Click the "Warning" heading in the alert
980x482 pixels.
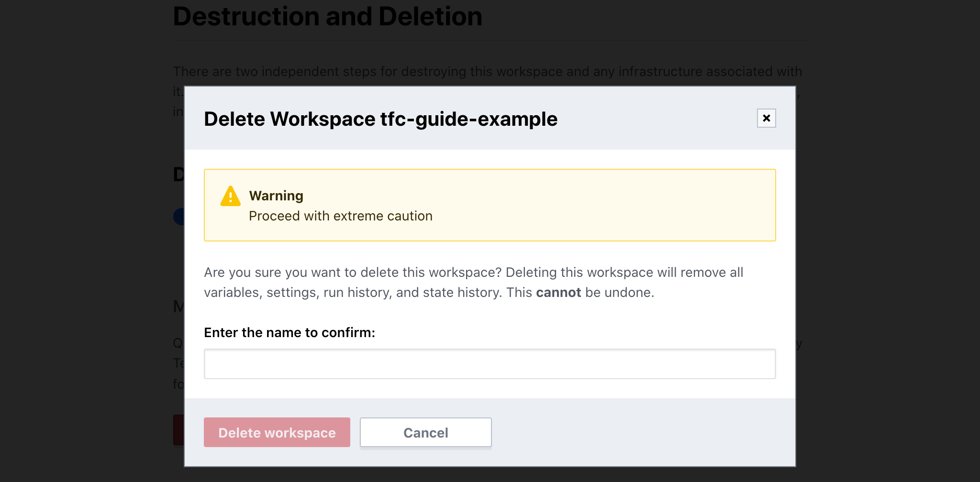tap(276, 196)
